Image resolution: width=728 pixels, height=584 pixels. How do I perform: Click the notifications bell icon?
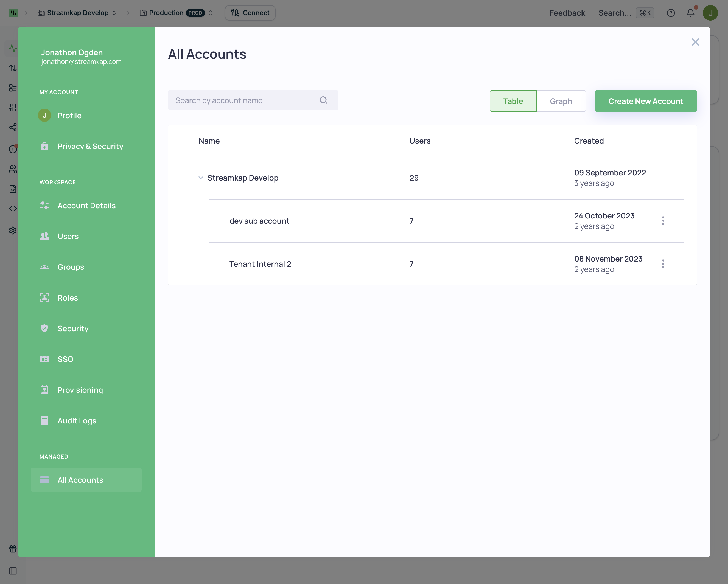[x=690, y=13]
